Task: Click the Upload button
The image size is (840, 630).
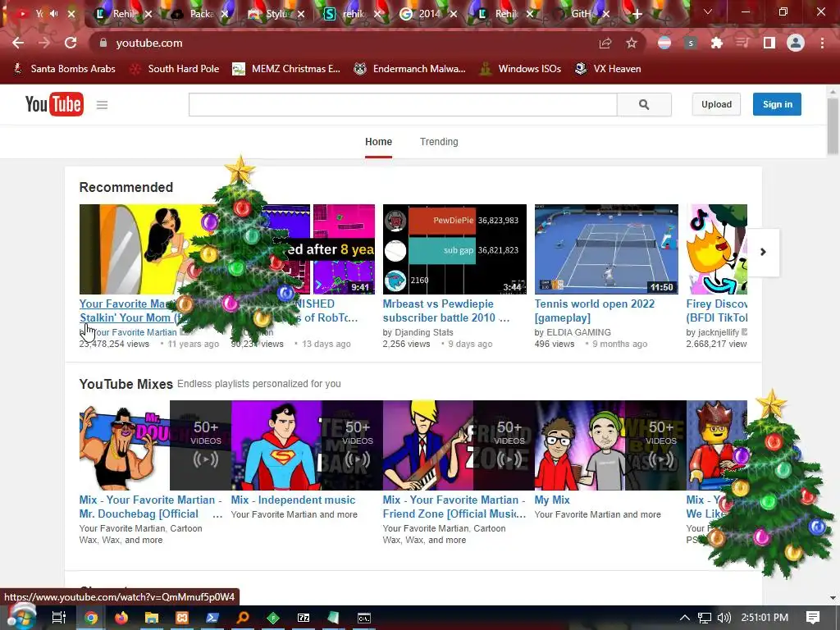Action: pos(716,104)
